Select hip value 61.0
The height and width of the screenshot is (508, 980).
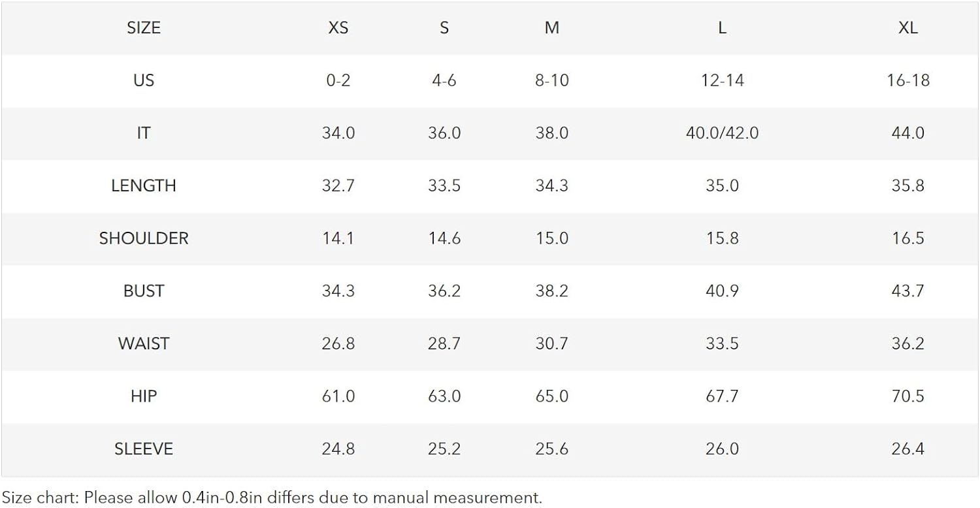(338, 396)
